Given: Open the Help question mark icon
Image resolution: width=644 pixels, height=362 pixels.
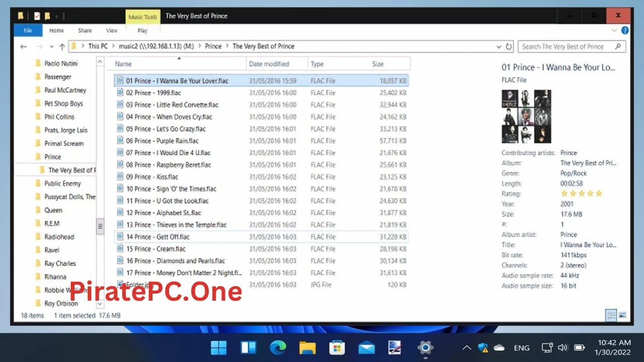Looking at the screenshot, I should 625,30.
